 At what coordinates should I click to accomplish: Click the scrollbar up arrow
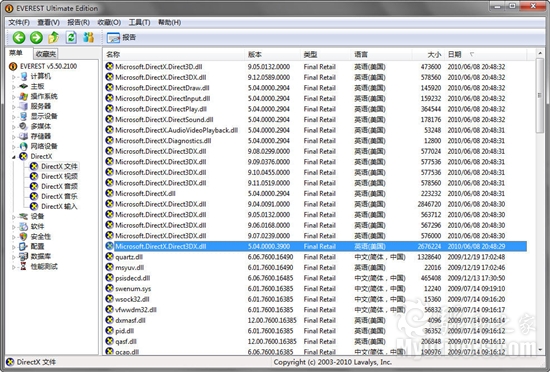pos(540,54)
